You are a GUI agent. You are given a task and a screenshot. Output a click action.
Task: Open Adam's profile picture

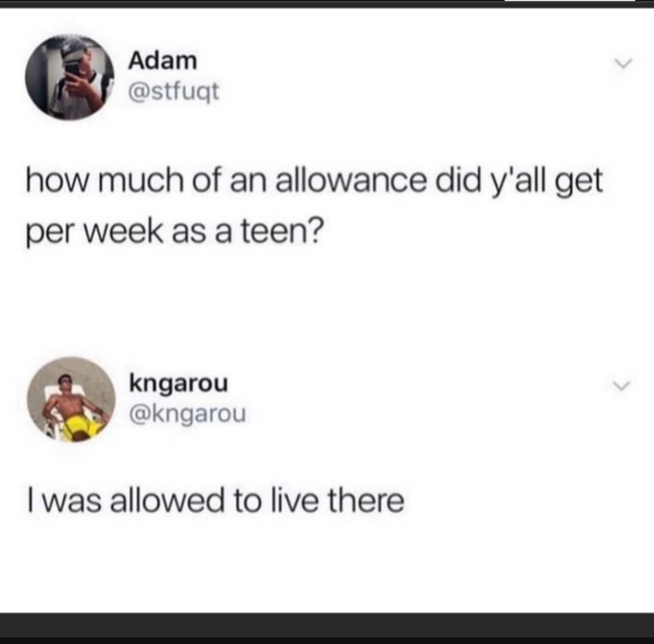pos(71,77)
